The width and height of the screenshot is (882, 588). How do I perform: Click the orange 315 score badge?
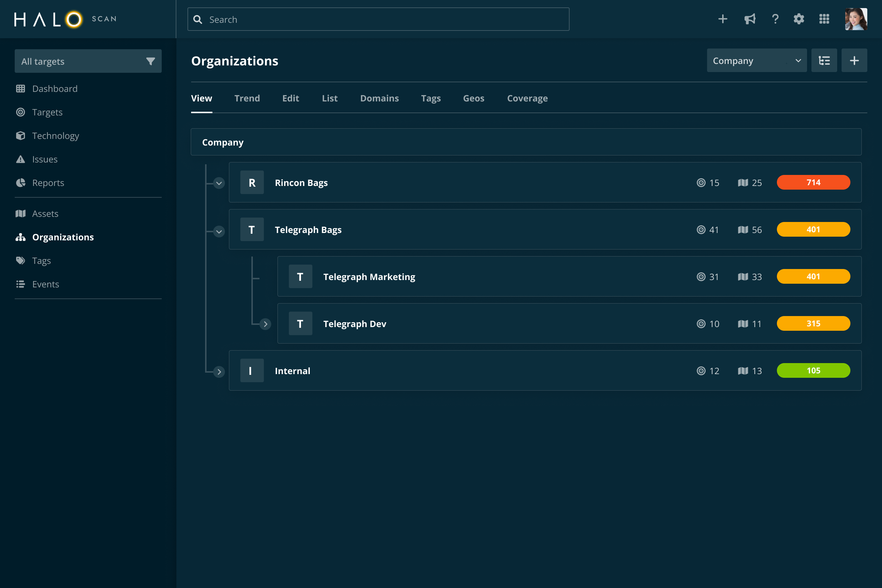coord(813,324)
